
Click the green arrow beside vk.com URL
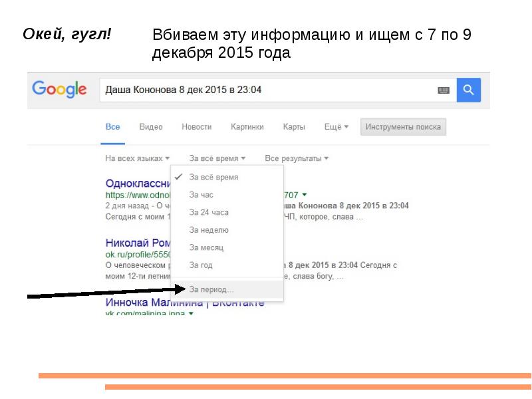[191, 313]
